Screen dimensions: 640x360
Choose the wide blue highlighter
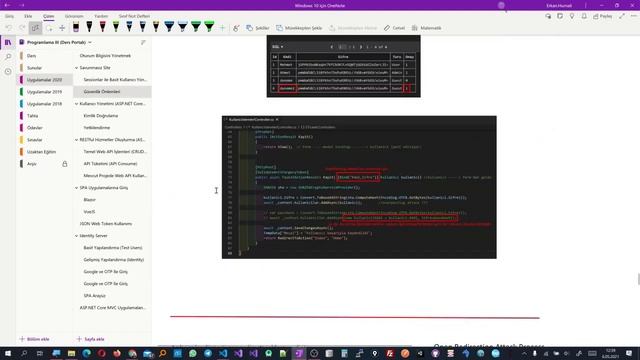pyautogui.click(x=169, y=27)
